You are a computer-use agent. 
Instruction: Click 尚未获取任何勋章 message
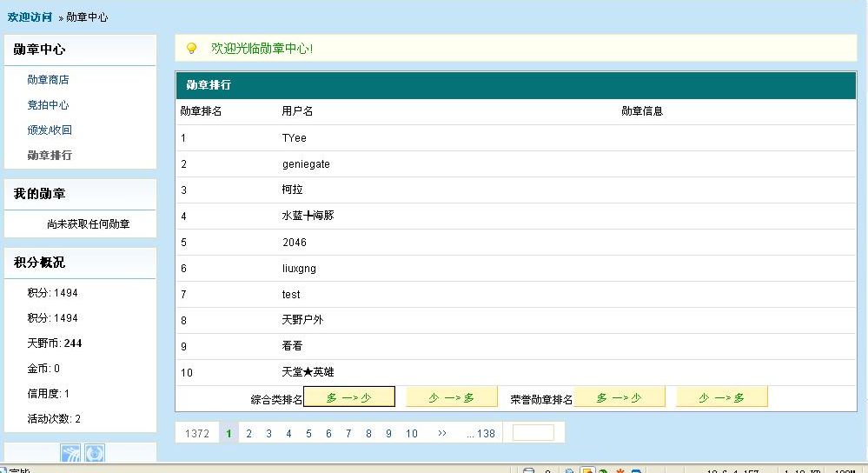coord(89,223)
